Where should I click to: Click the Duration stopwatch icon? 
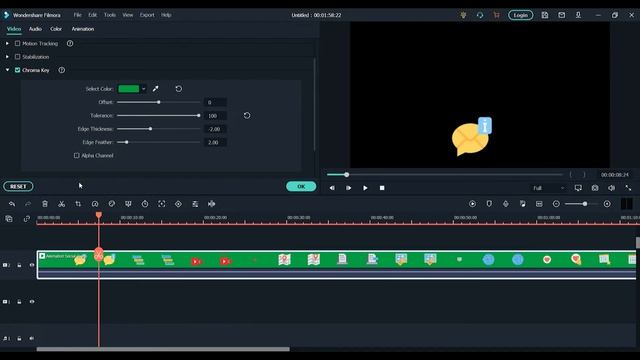[x=145, y=204]
